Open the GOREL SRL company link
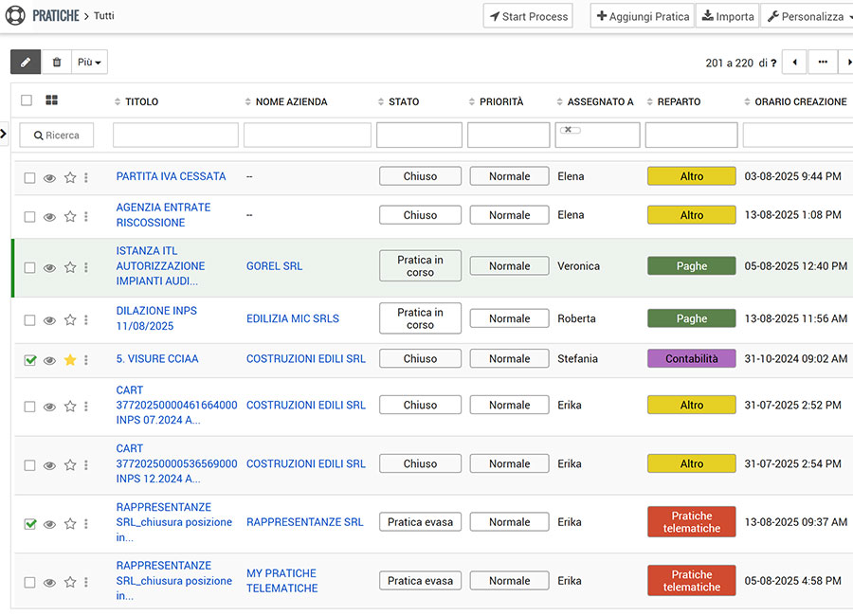Viewport: 853px width, 616px height. tap(274, 266)
